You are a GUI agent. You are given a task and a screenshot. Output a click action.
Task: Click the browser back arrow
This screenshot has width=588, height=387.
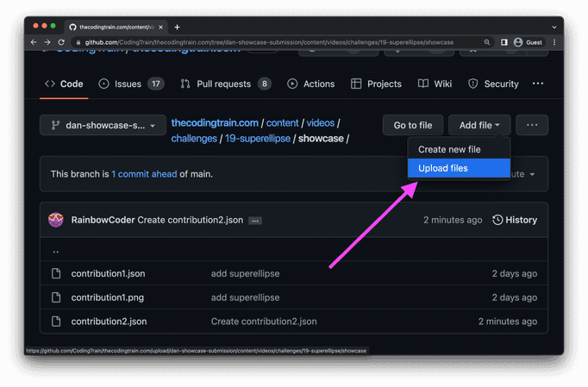pos(34,42)
